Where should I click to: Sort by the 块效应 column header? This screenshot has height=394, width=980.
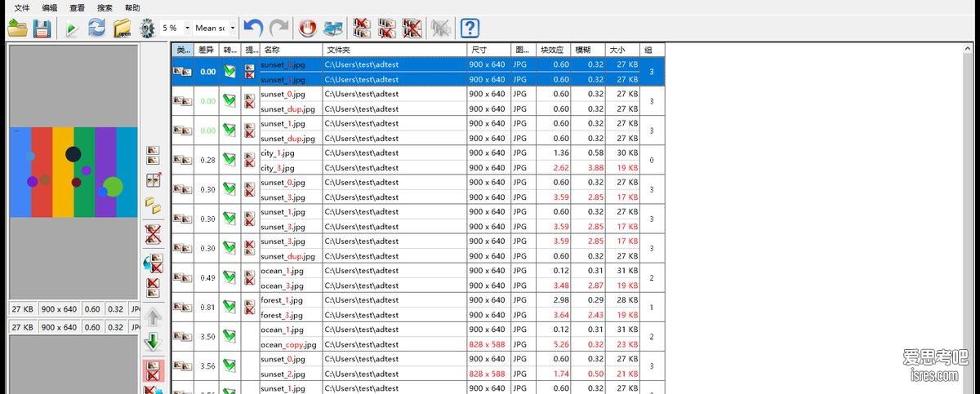click(555, 50)
